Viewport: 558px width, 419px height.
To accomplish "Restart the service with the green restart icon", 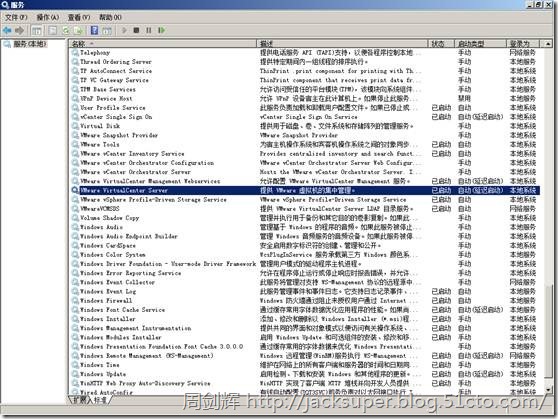I will click(x=162, y=31).
